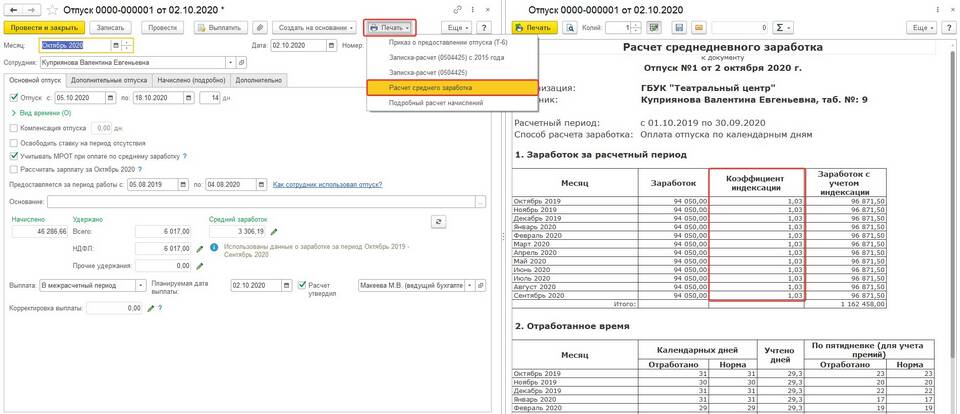The height and width of the screenshot is (414, 960).
Task: Go forward with the right arrow button
Action: [32, 10]
